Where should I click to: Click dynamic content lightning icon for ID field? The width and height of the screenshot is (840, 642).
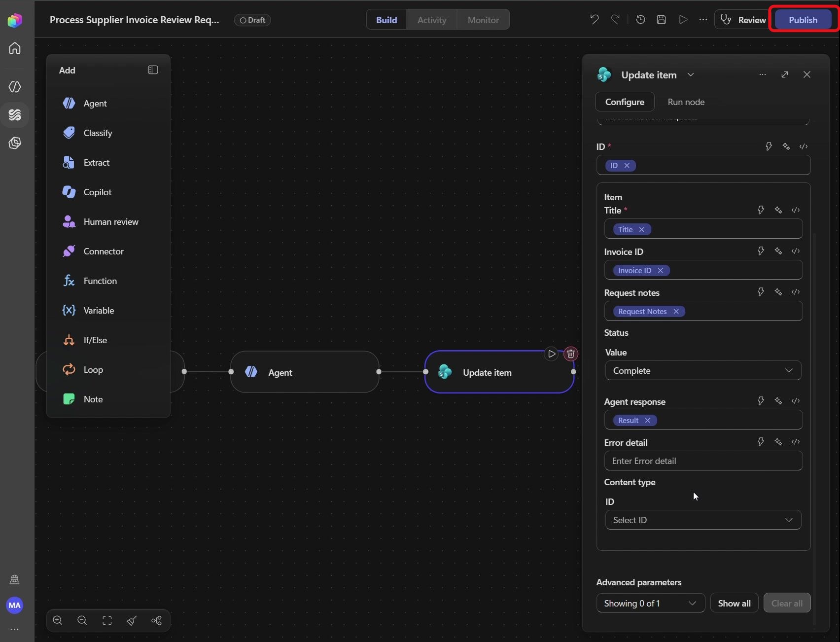pyautogui.click(x=769, y=146)
